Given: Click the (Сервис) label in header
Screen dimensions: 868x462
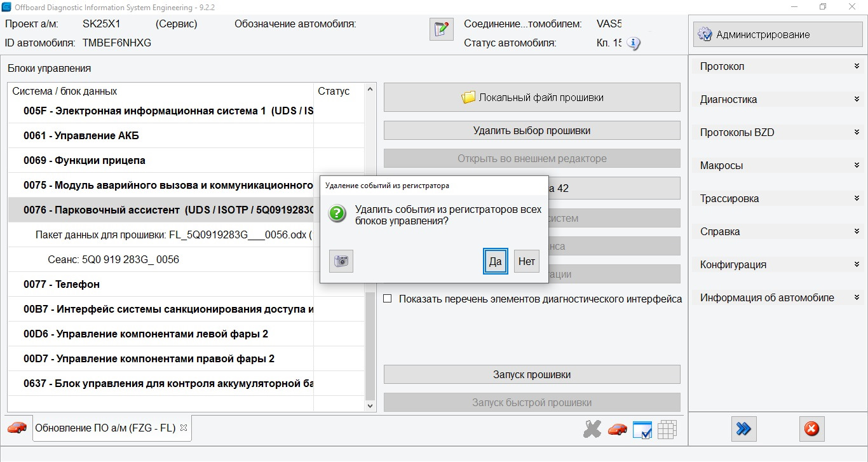Looking at the screenshot, I should [177, 24].
